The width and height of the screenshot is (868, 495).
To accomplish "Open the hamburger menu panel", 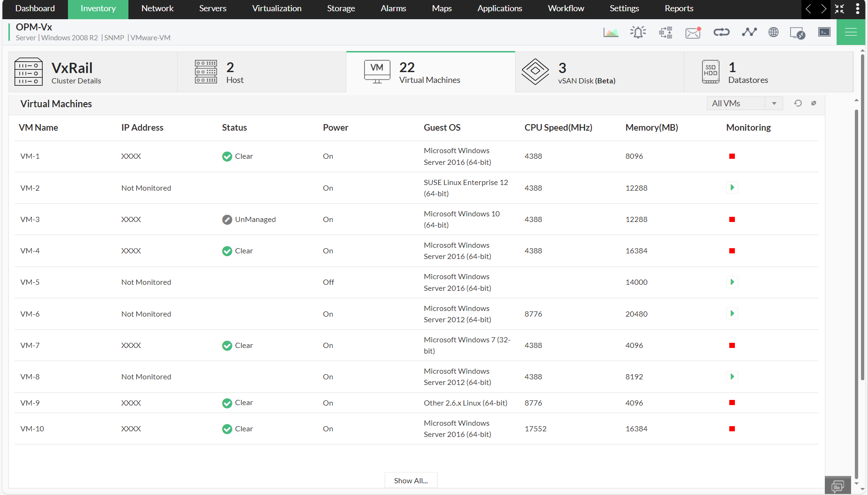I will coord(851,32).
